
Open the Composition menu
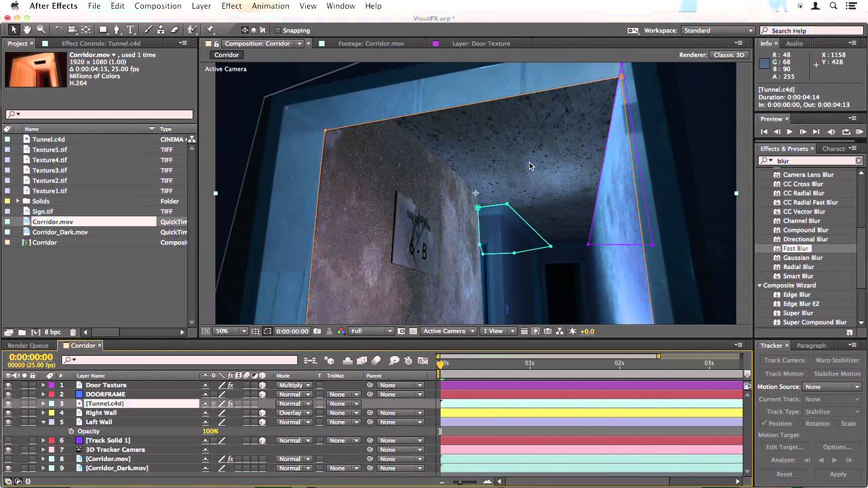pos(157,6)
